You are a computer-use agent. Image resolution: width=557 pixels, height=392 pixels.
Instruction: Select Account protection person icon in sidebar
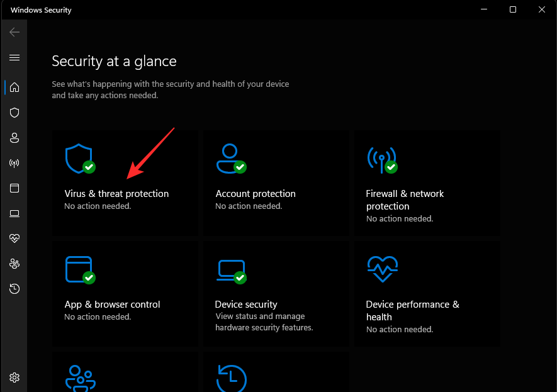[x=14, y=138]
